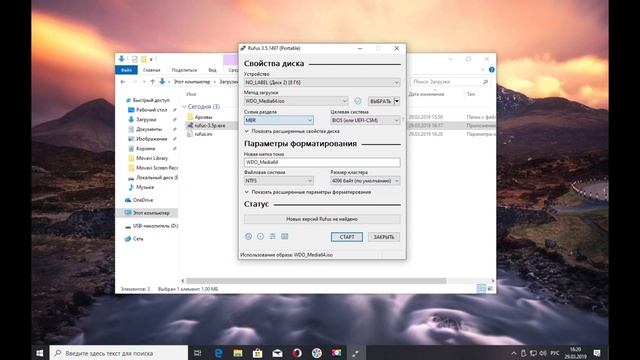
Task: Click the ISO checksum checkmark icon in Rufus
Action: pos(358,101)
